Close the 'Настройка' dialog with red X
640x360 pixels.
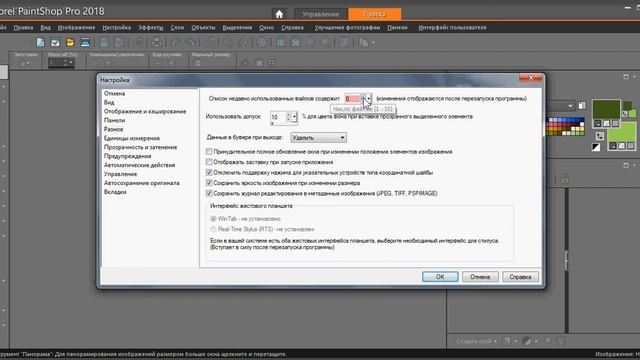[x=531, y=78]
